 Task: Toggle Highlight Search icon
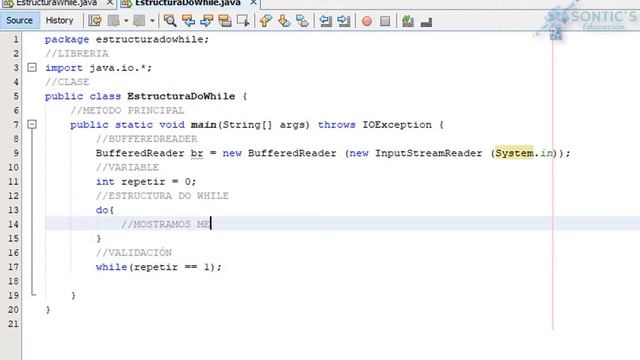click(x=225, y=20)
